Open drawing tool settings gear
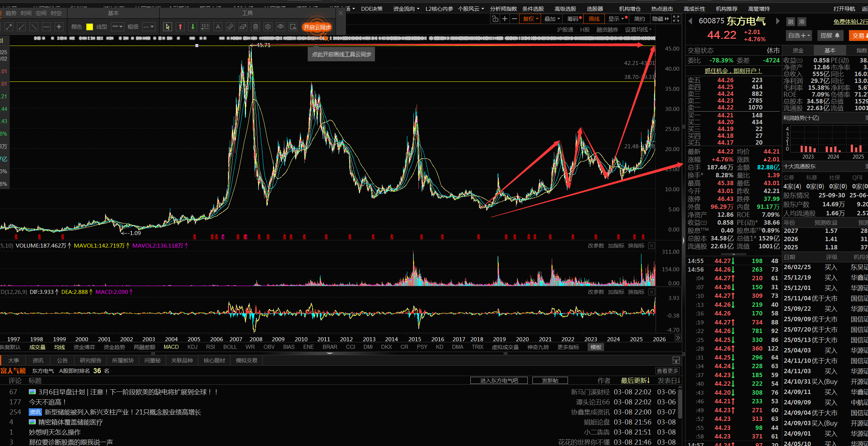Screen dimensions: 868x446 pyautogui.click(x=268, y=27)
